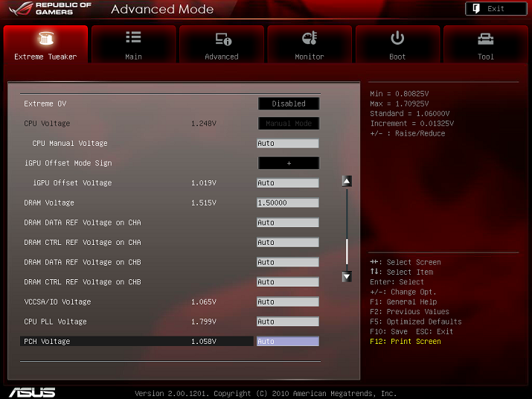This screenshot has height=399, width=532.
Task: Click the Standard = 1.06000V help text
Action: coord(410,113)
